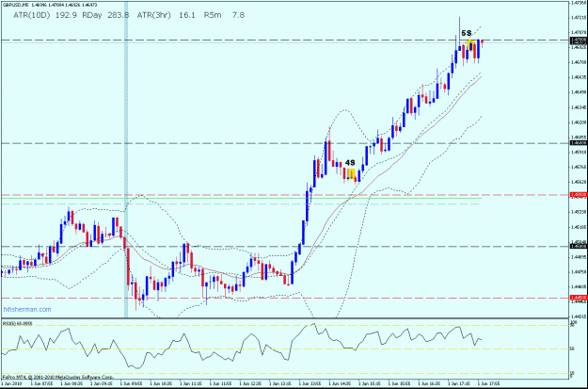Select the RDay label
This screenshot has width=588, height=389.
pyautogui.click(x=92, y=15)
